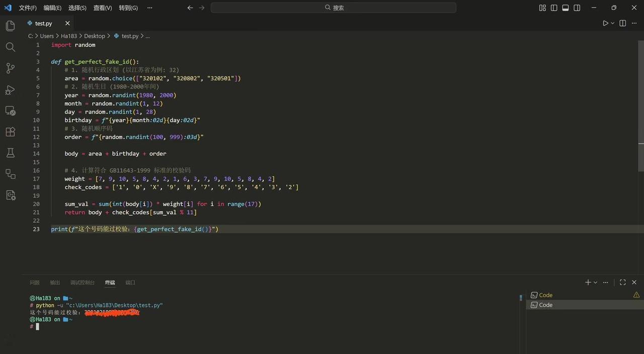The image size is (644, 354).
Task: Expand the title bar overflow menu
Action: pyautogui.click(x=149, y=8)
